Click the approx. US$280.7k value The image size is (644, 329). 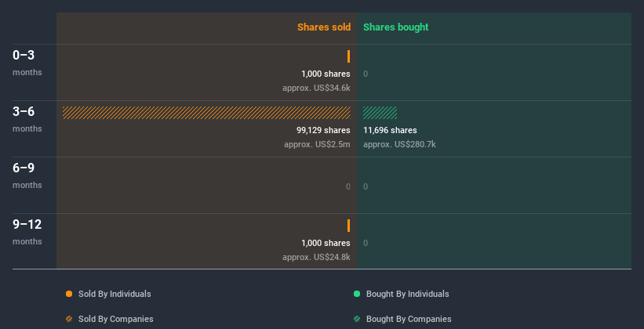point(399,144)
